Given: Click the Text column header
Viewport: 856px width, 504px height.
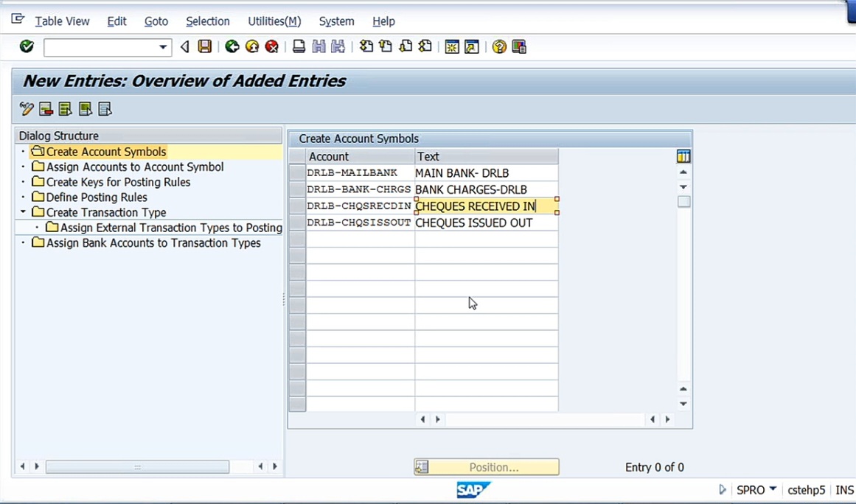Looking at the screenshot, I should point(487,156).
